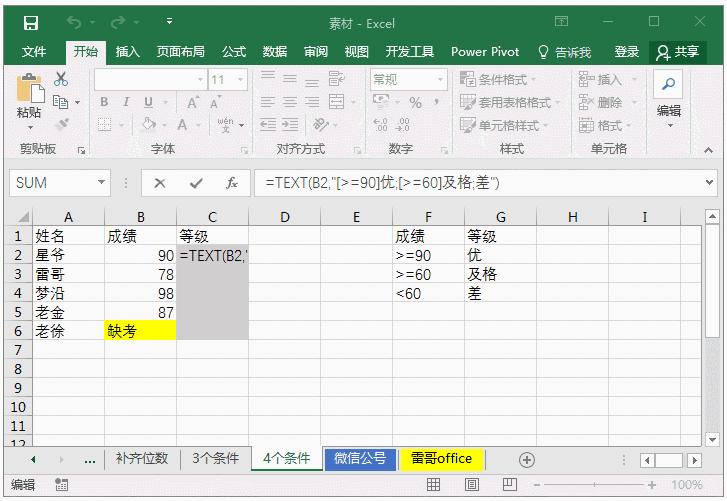Click the 告诉我 search box
This screenshot has height=501, width=727.
564,52
